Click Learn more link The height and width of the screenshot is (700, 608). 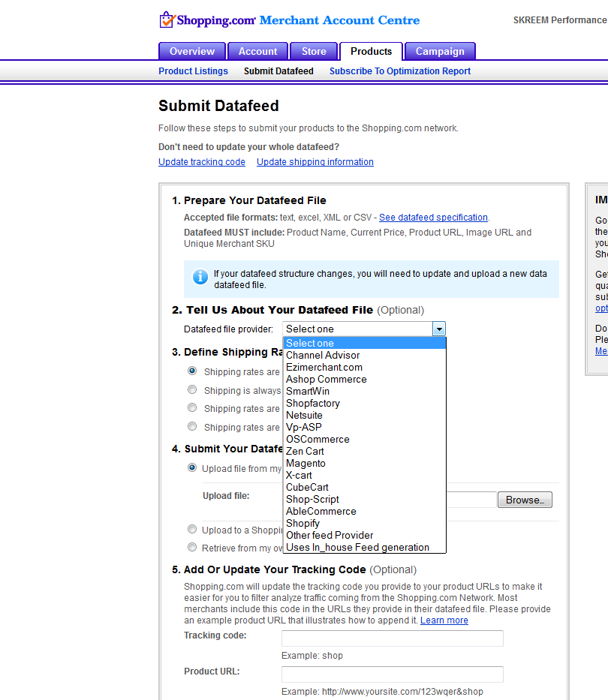click(x=444, y=620)
